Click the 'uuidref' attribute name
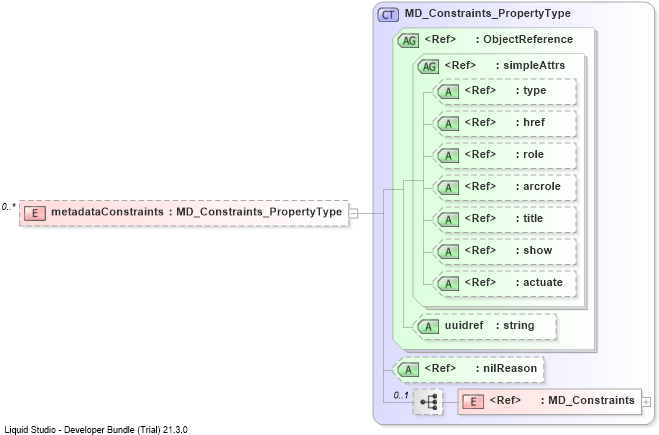659x435 pixels. [464, 325]
